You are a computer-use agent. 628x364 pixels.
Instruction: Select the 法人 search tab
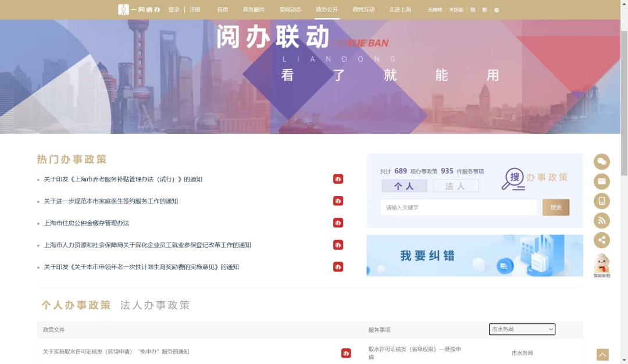coord(456,186)
